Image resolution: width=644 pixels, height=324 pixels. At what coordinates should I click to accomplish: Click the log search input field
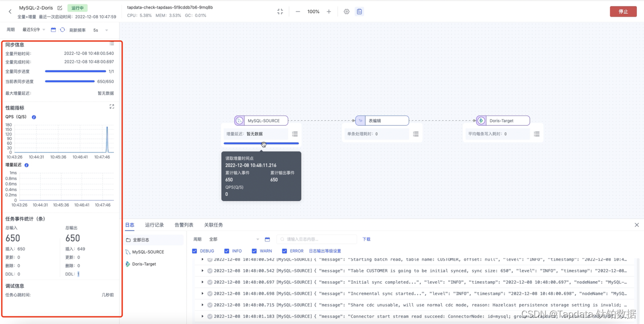pyautogui.click(x=316, y=239)
